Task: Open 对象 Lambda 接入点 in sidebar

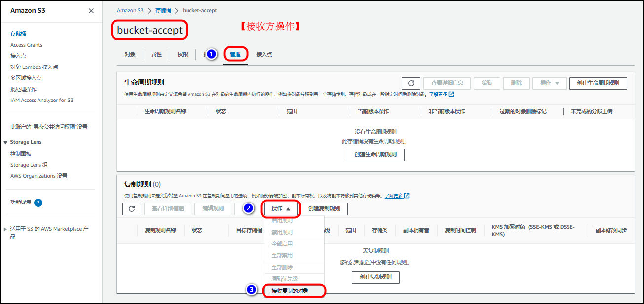Action: pos(34,67)
